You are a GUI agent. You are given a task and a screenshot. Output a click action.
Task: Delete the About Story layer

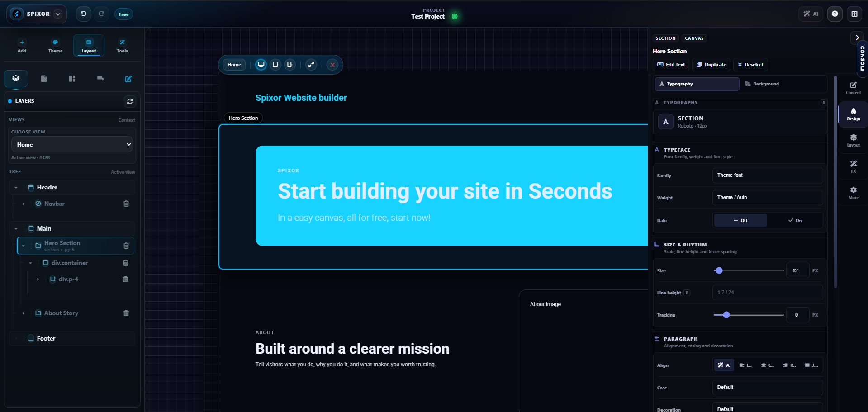coord(126,313)
